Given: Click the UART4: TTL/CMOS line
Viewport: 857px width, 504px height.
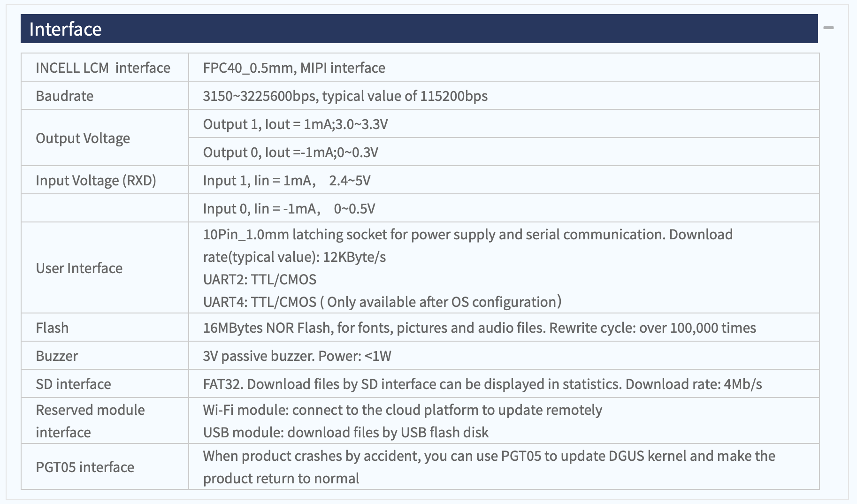Looking at the screenshot, I should [x=382, y=302].
